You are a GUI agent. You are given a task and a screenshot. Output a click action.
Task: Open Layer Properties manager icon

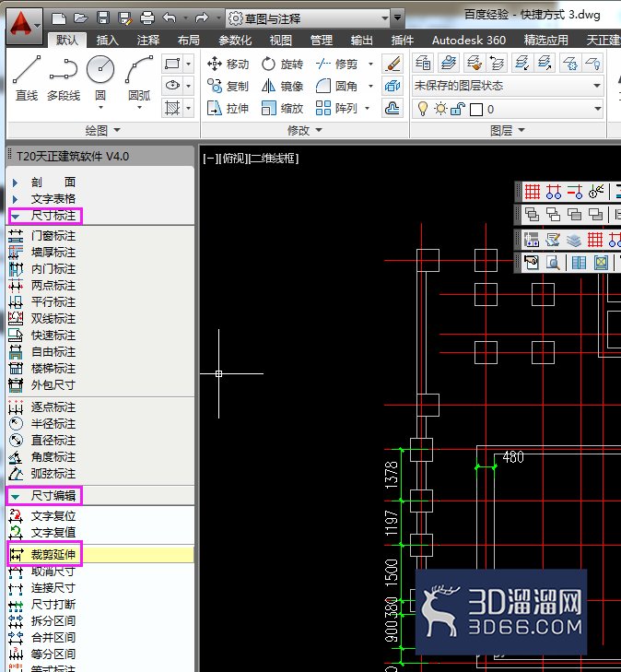[423, 63]
